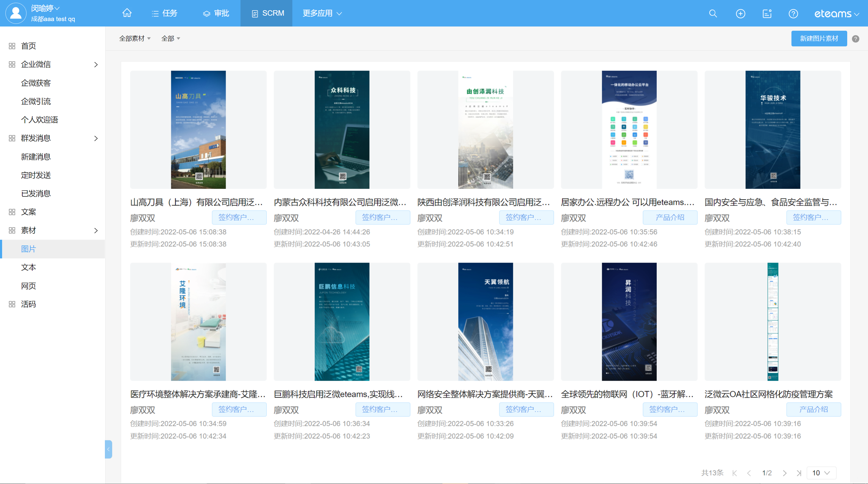868x484 pixels.
Task: Go to previous page arrow
Action: (x=749, y=473)
